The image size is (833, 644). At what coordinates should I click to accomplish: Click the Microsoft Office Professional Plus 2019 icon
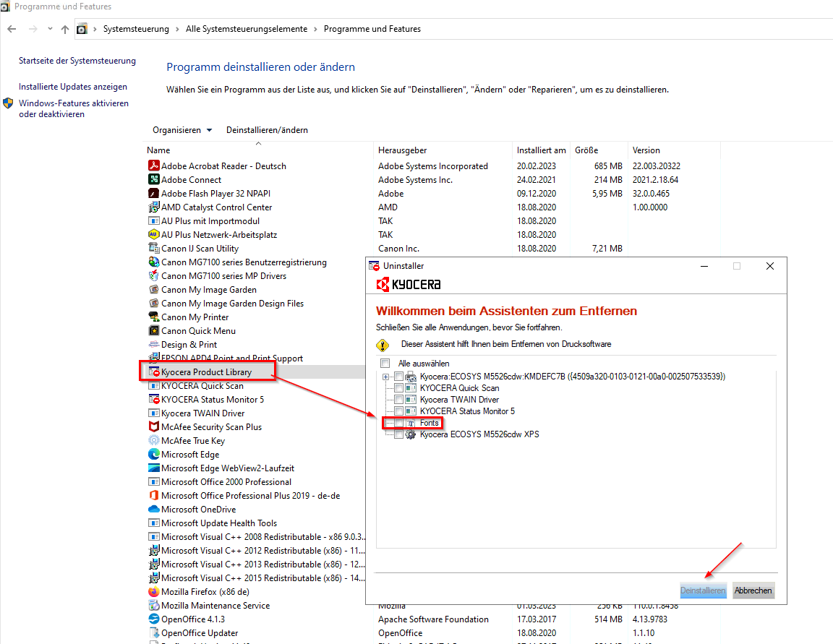tap(153, 495)
